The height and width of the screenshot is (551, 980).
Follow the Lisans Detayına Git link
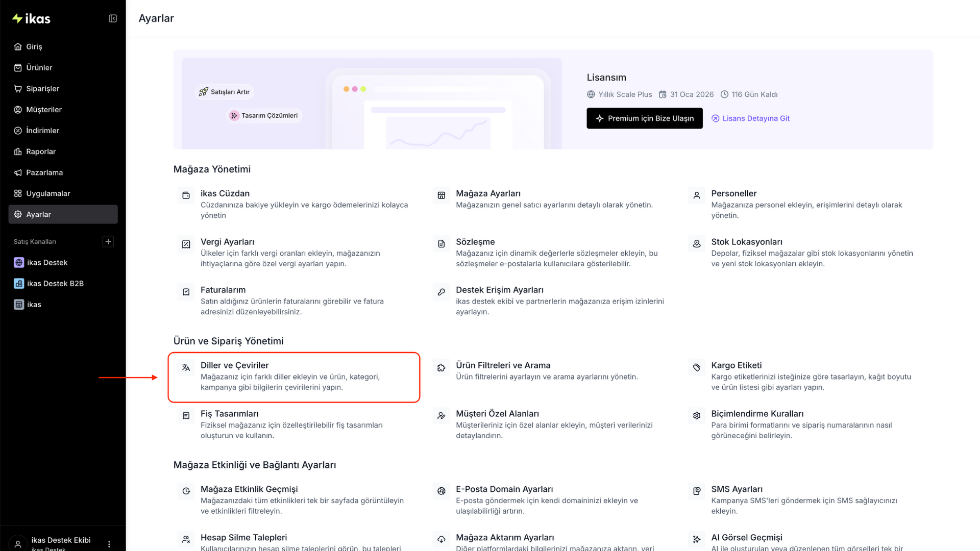750,118
